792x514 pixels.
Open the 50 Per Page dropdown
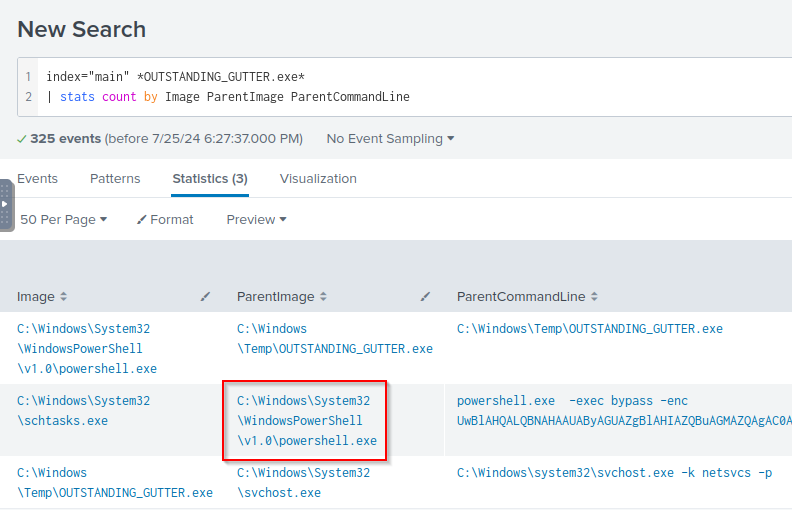pyautogui.click(x=63, y=219)
